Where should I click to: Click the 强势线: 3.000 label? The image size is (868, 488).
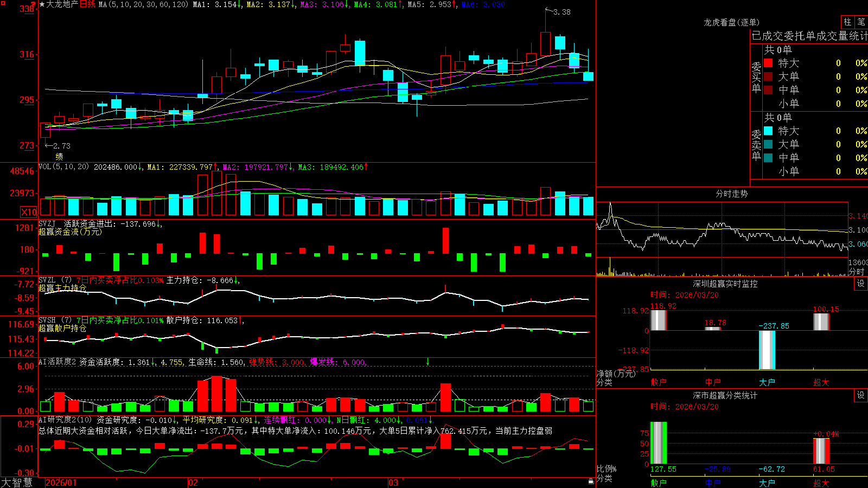(x=278, y=362)
